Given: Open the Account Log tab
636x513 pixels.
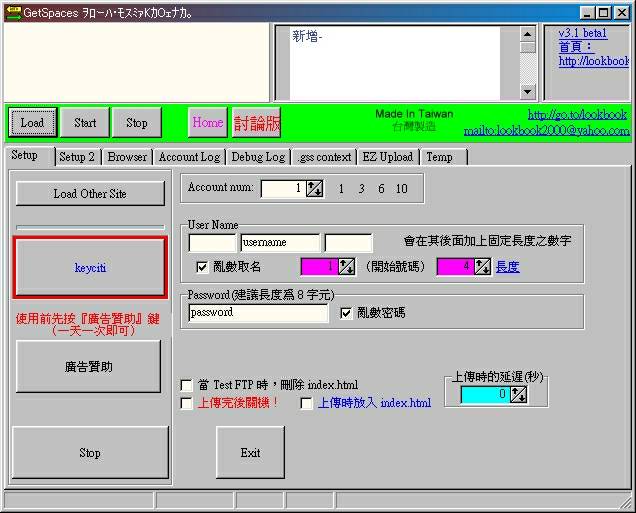Looking at the screenshot, I should (x=189, y=157).
